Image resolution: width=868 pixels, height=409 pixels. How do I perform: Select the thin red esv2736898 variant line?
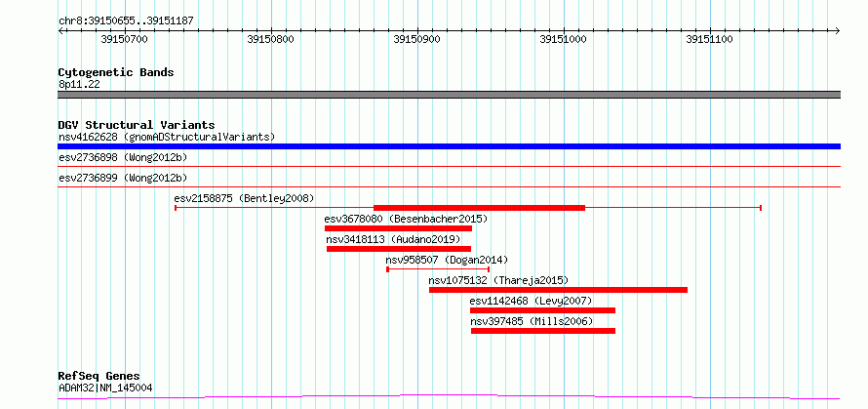[x=449, y=166]
